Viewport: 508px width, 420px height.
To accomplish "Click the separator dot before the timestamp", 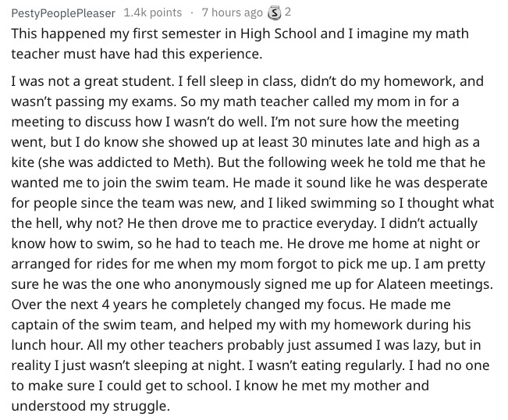I will coord(192,13).
